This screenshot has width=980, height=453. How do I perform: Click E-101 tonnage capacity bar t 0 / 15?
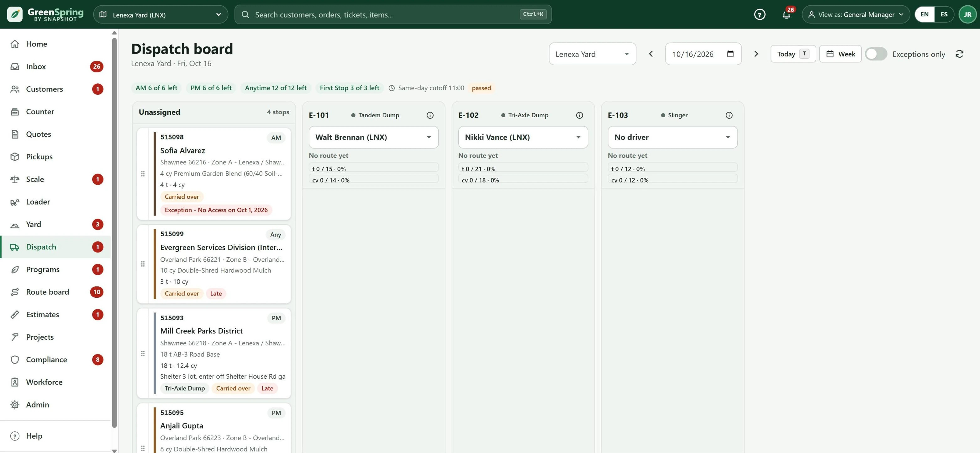pyautogui.click(x=373, y=168)
